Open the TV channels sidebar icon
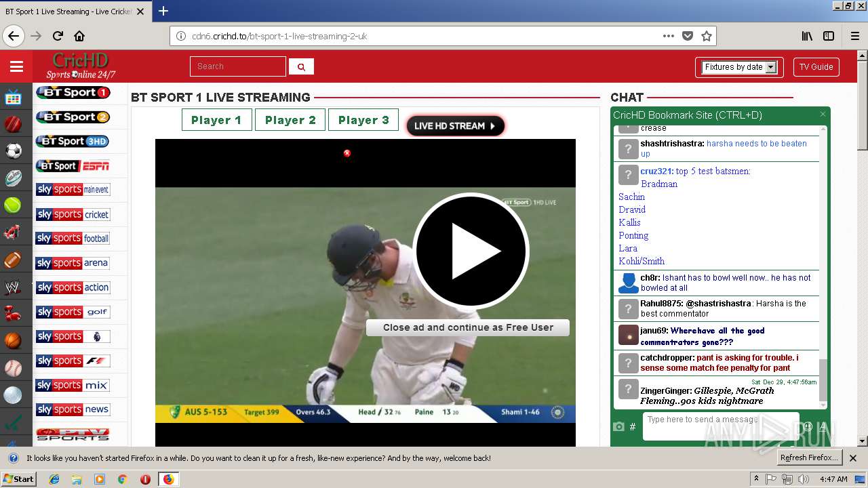The image size is (868, 488). tap(13, 98)
